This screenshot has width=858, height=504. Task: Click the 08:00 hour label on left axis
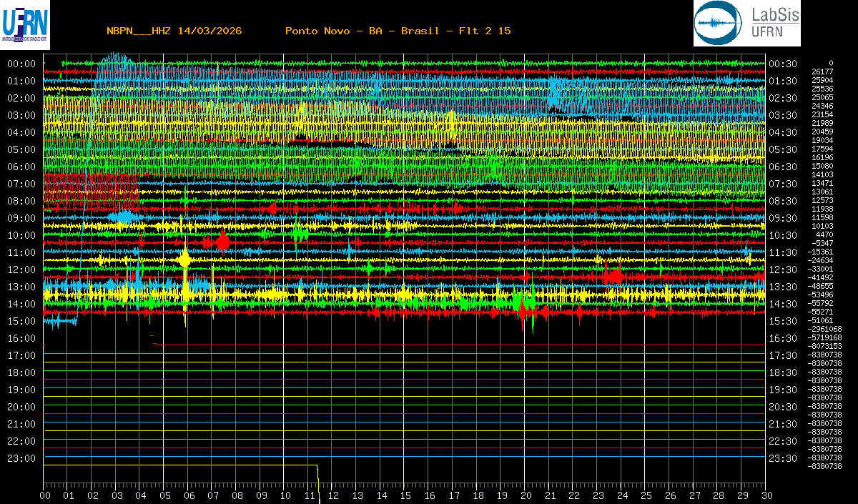[21, 201]
